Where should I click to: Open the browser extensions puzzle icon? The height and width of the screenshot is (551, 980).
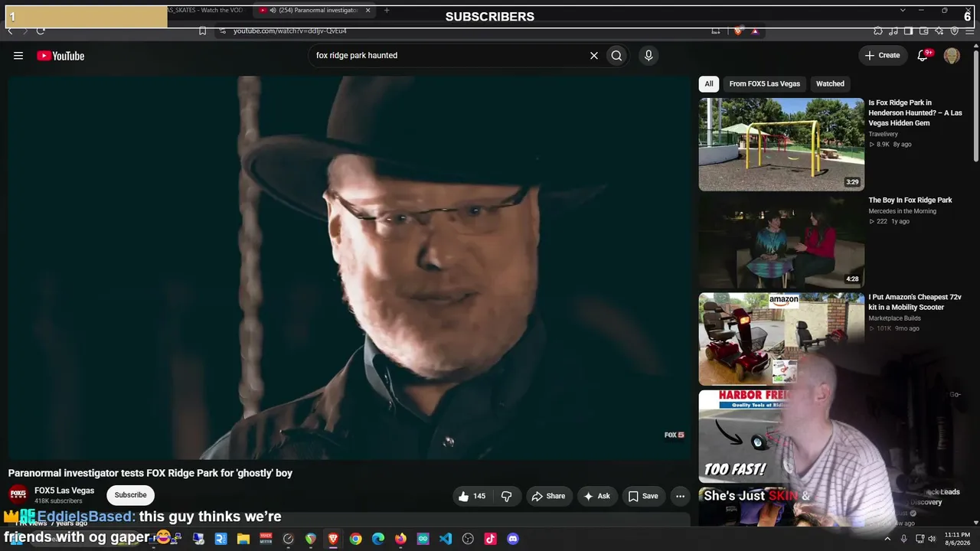click(x=878, y=31)
